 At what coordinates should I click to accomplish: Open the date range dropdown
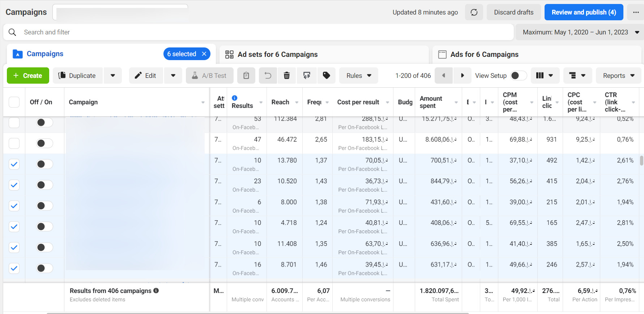click(x=580, y=32)
